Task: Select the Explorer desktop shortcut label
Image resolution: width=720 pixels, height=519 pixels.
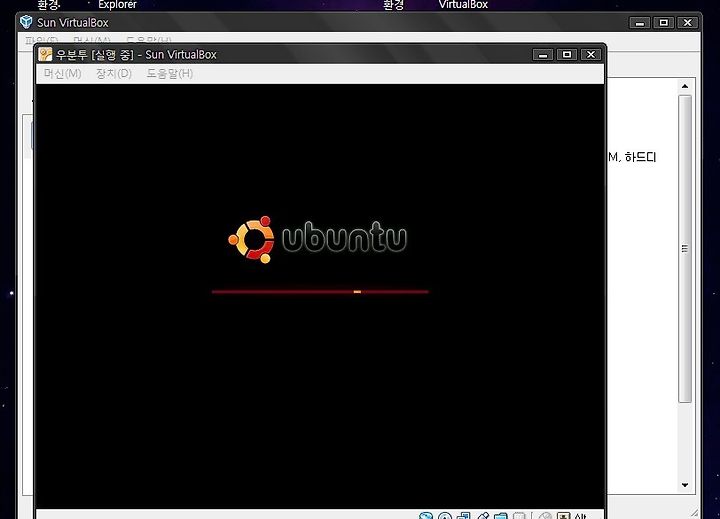Action: point(118,5)
